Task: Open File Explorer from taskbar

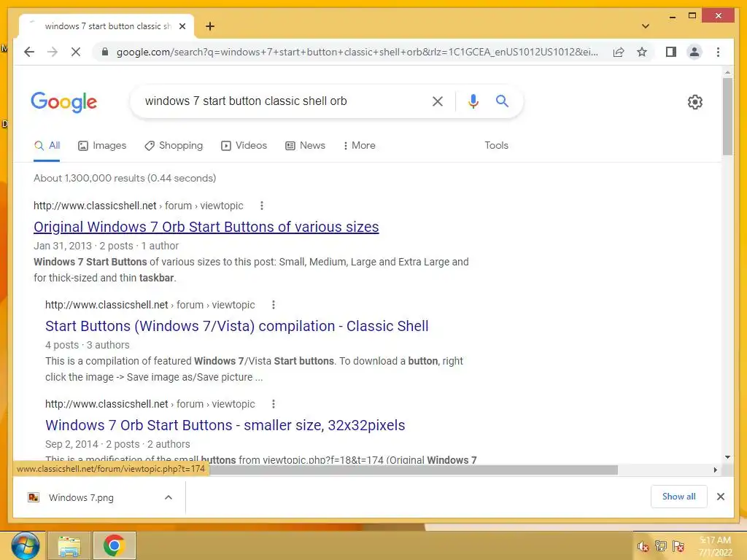Action: [69, 545]
